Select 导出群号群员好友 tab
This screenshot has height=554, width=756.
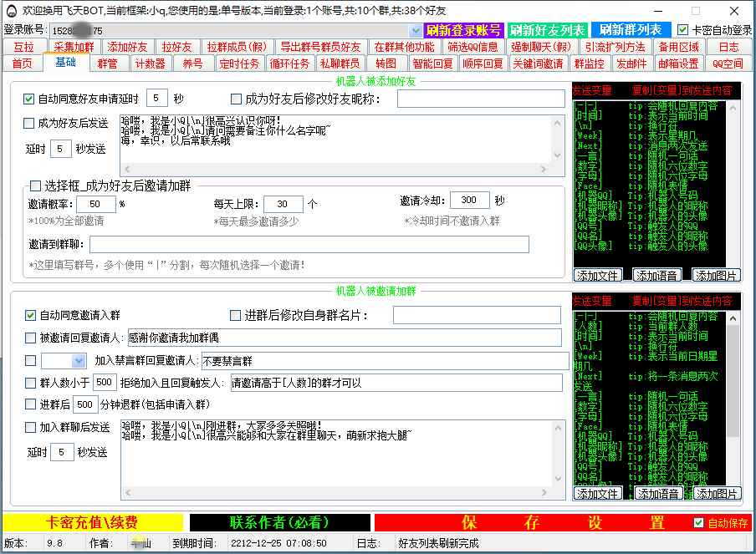tap(320, 47)
